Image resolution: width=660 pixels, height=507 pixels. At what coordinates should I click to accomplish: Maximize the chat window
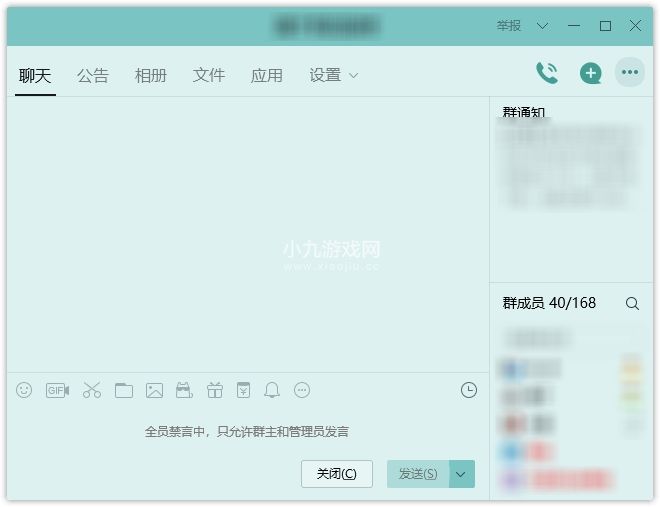point(605,26)
